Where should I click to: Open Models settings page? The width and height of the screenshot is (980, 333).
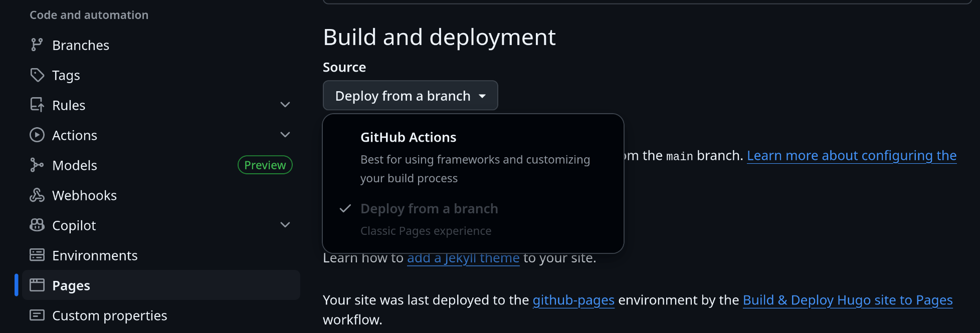pos(161,165)
